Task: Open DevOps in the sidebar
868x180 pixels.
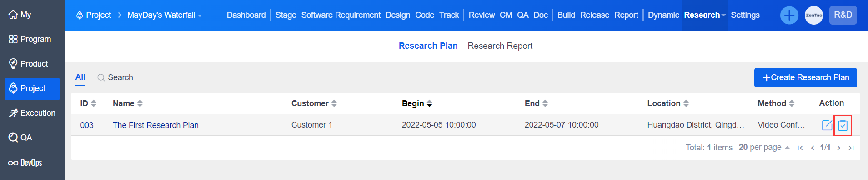Action: [x=25, y=163]
